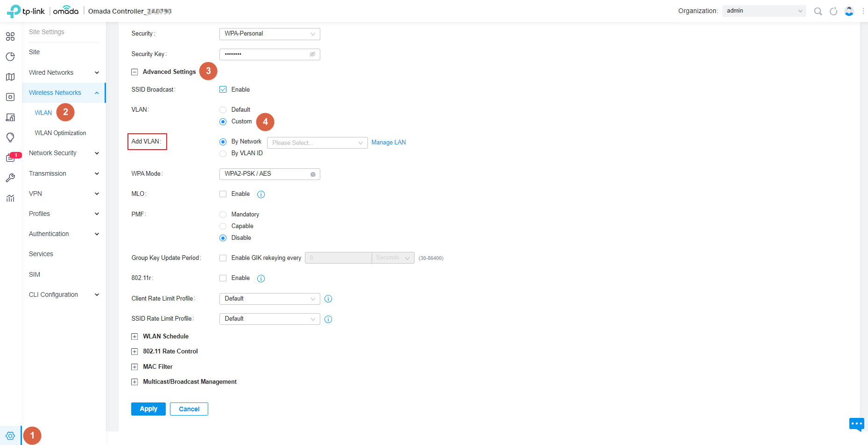Expand the 802.11 Rate Control section

[134, 352]
